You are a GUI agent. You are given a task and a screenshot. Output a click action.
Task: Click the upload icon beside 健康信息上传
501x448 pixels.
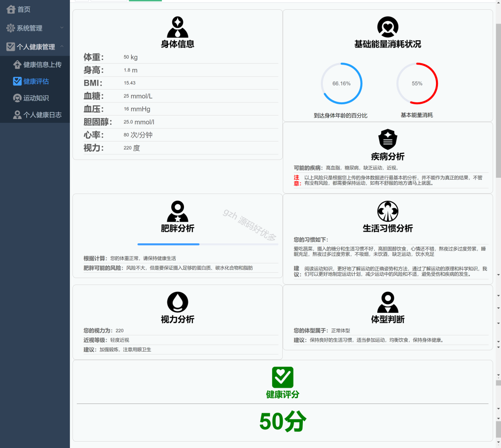click(x=17, y=65)
